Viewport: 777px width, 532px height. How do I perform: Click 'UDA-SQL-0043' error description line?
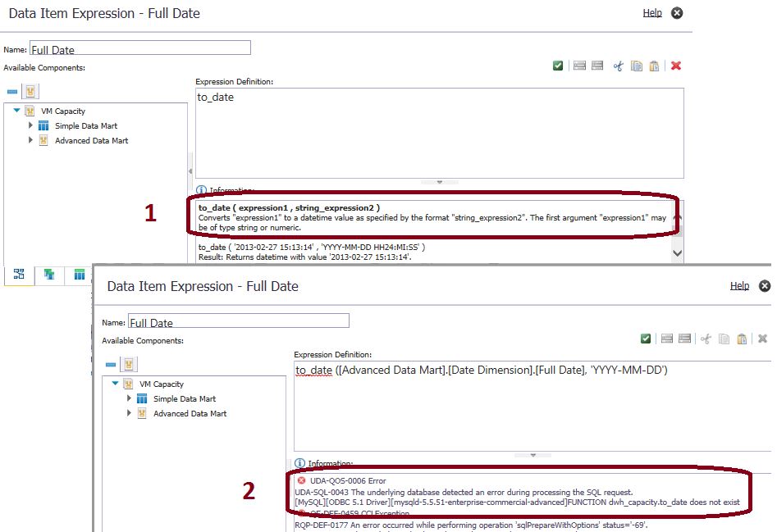464,492
